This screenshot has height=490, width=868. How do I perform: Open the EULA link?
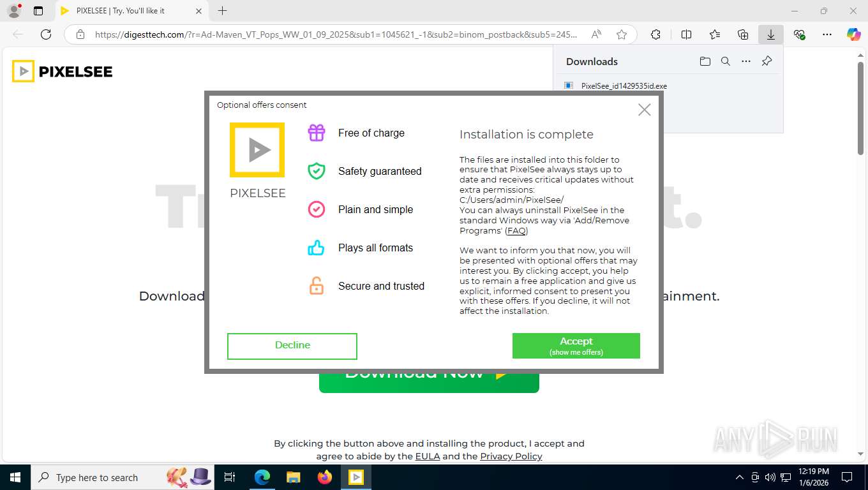[428, 456]
